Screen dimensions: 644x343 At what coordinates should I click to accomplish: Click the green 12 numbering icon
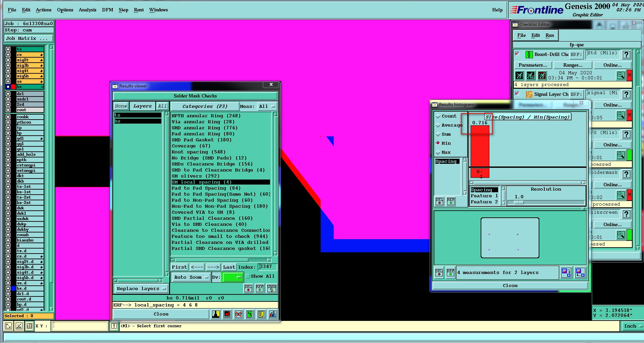pyautogui.click(x=250, y=314)
